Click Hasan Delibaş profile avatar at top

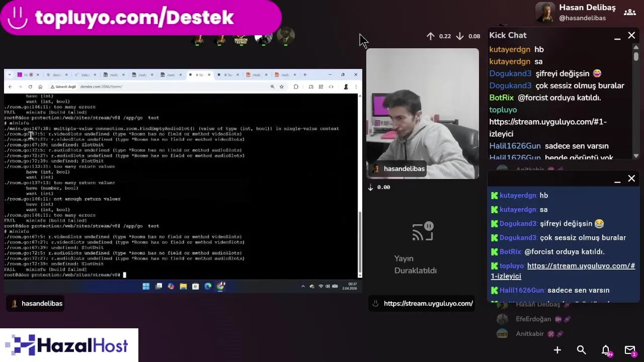[545, 13]
